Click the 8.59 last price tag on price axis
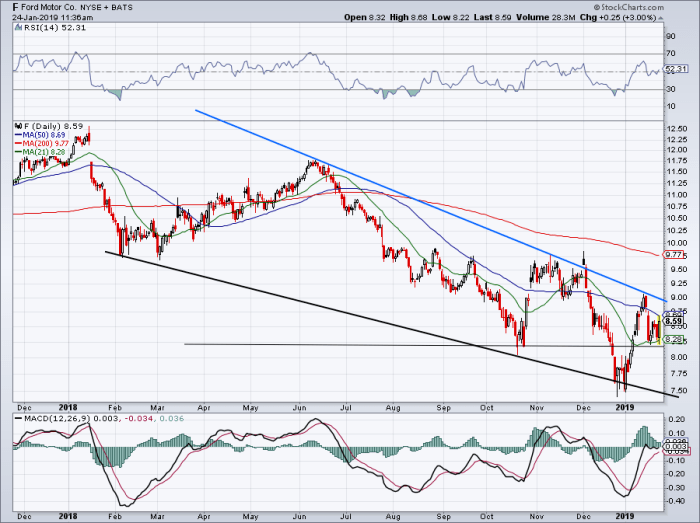 (673, 321)
